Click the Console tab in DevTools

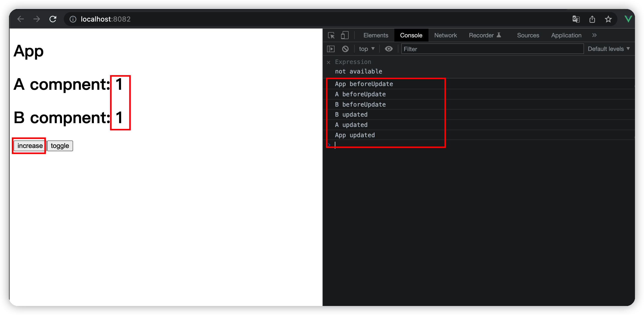[411, 35]
